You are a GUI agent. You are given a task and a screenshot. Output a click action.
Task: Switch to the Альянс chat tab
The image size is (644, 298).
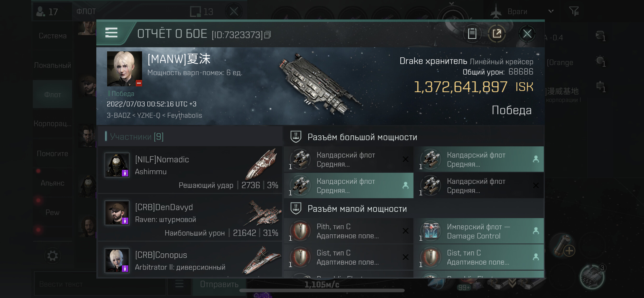tap(52, 183)
